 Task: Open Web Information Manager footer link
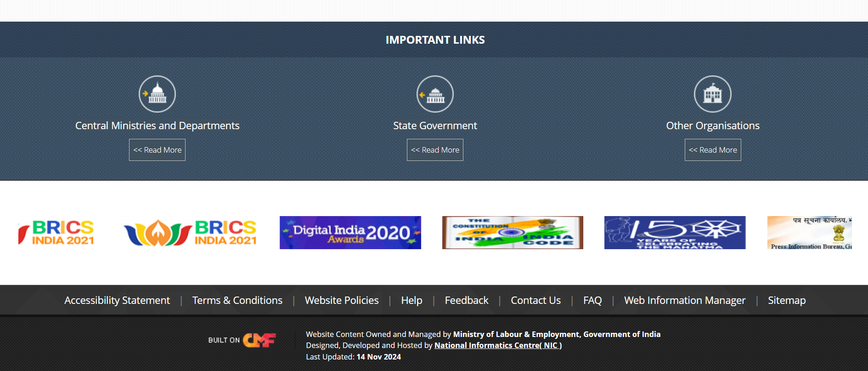coord(685,300)
